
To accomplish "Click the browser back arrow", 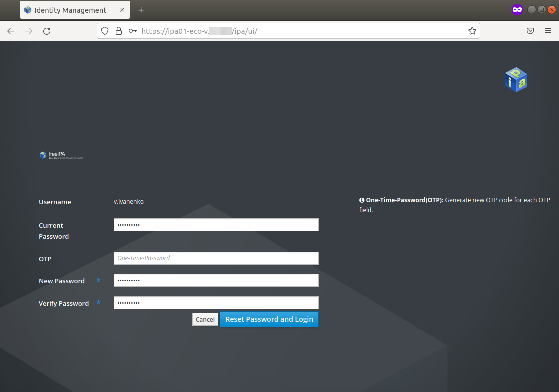I will pos(11,31).
